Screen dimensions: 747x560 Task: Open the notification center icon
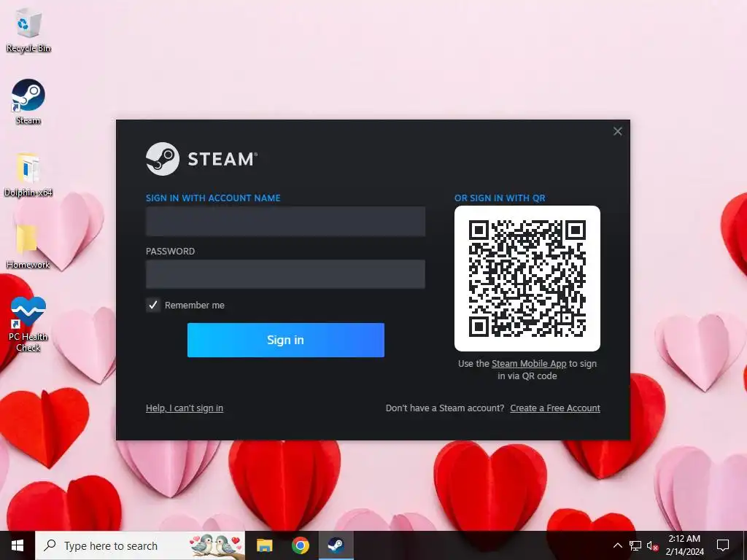[723, 545]
